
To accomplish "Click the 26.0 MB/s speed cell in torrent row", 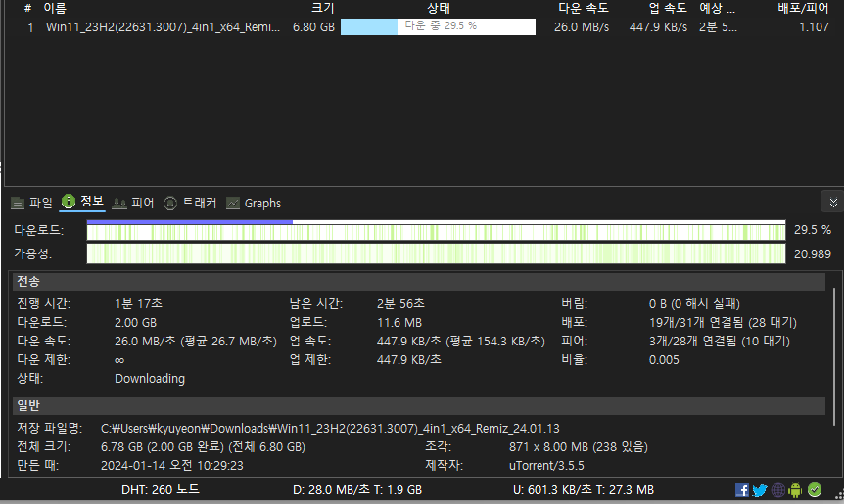I will pos(582,26).
